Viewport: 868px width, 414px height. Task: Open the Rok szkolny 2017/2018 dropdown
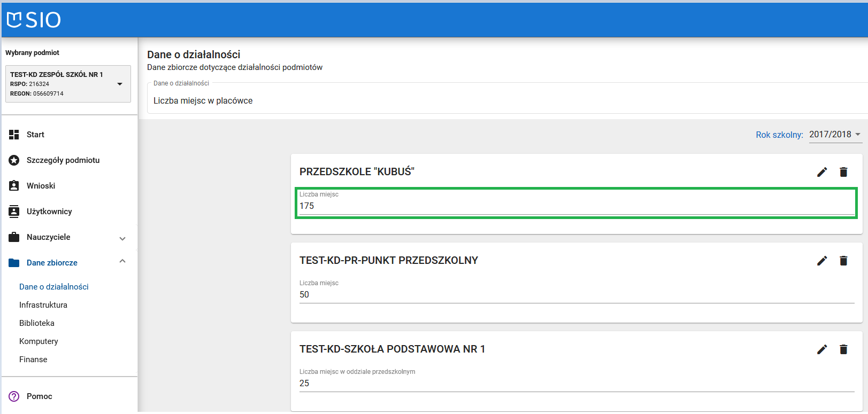(x=834, y=135)
